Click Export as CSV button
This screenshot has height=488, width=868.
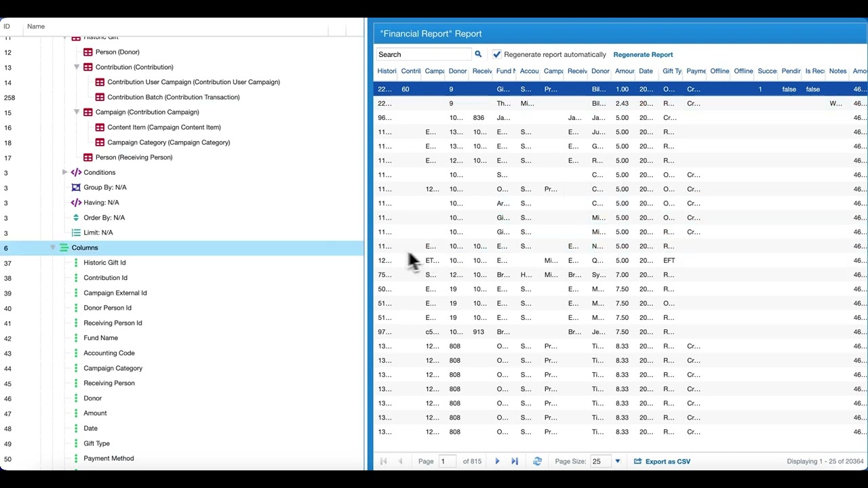click(x=662, y=462)
